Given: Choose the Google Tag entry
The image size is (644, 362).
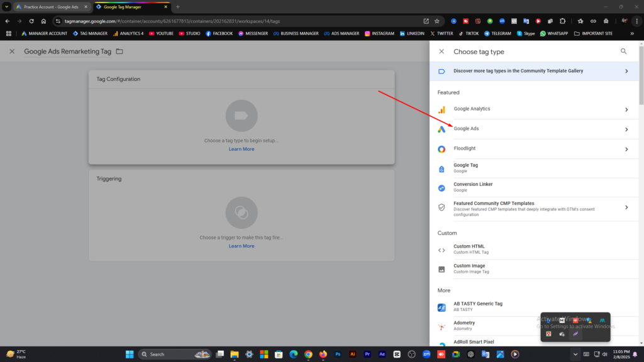Looking at the screenshot, I should 534,168.
